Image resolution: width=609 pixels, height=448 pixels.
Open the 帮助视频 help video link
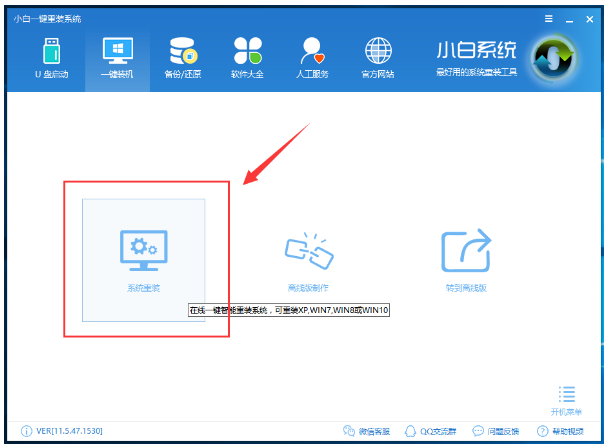pyautogui.click(x=560, y=431)
